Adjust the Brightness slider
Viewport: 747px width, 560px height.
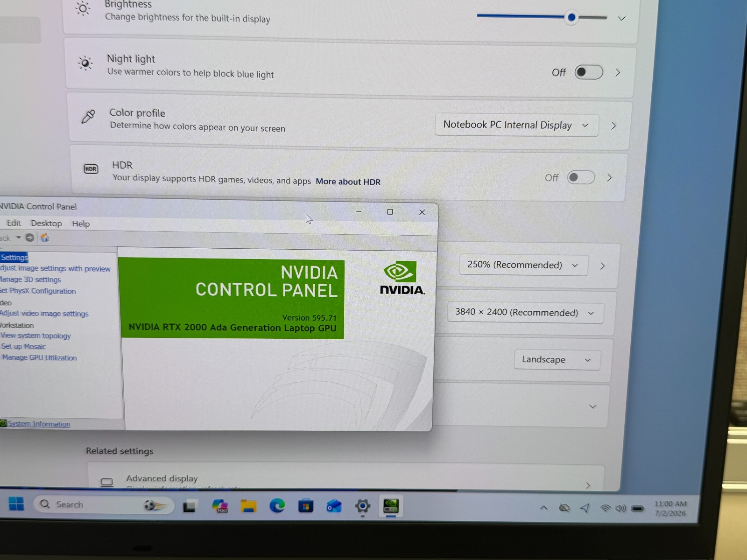542,17
